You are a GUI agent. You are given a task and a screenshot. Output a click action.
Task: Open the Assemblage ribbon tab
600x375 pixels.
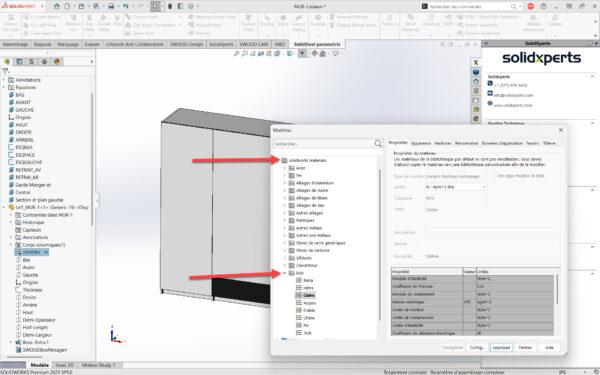(x=15, y=44)
